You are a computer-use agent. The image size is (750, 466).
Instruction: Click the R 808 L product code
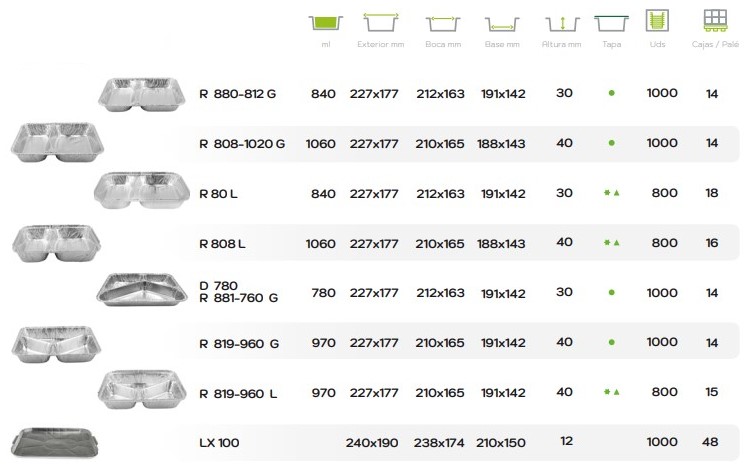click(x=222, y=244)
